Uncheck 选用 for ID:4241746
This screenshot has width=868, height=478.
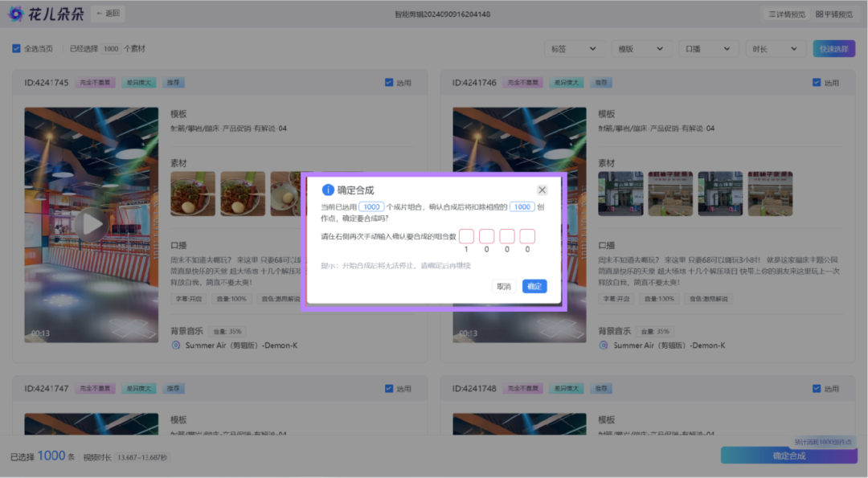817,83
